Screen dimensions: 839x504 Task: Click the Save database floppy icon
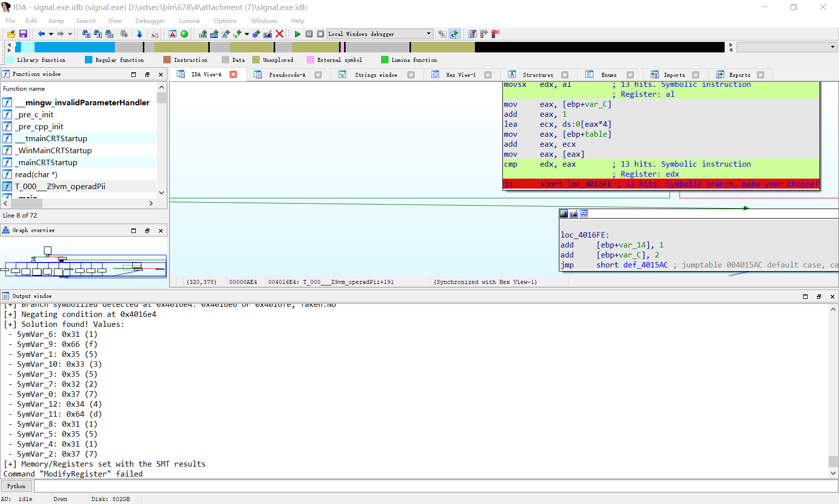click(x=23, y=34)
